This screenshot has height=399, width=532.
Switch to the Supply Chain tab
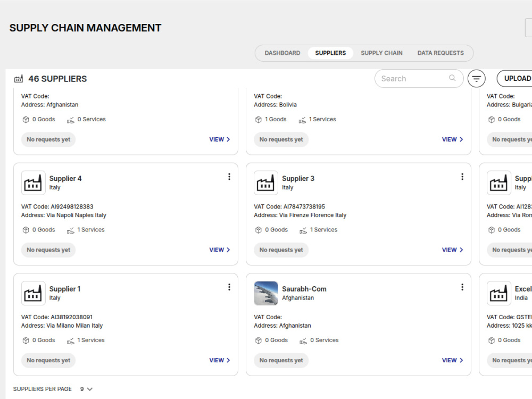(x=381, y=53)
